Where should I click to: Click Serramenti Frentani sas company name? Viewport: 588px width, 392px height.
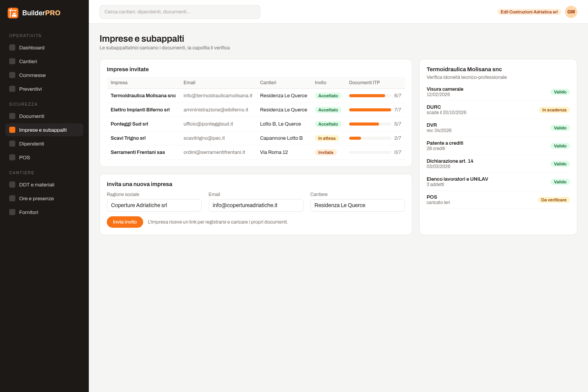pos(138,152)
